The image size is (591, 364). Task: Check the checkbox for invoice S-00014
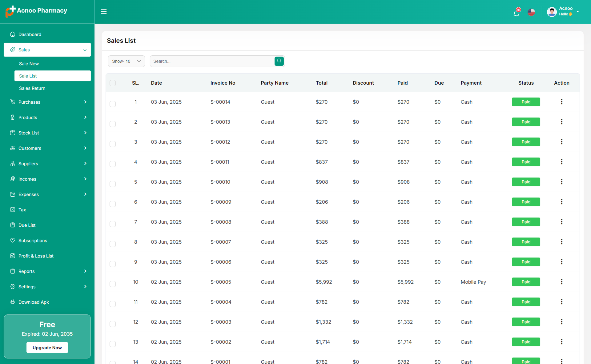[x=113, y=104]
